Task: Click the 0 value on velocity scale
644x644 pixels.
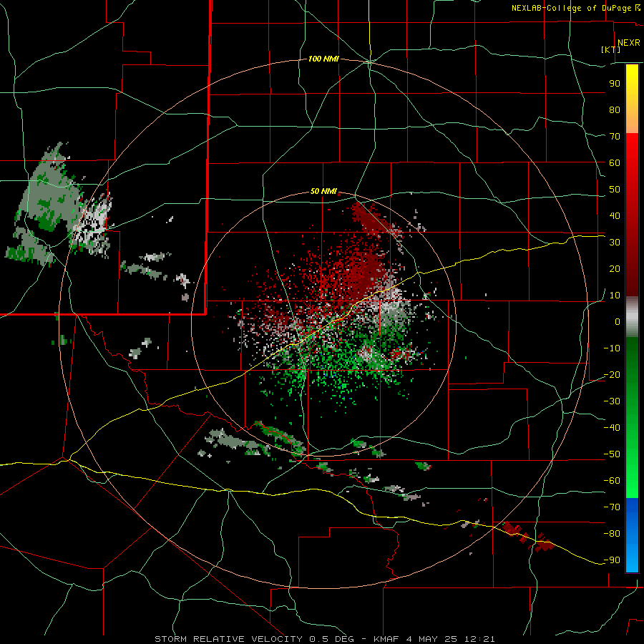Action: (618, 322)
